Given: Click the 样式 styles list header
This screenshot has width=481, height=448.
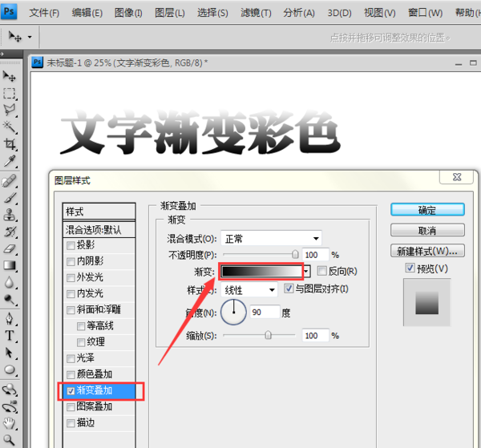Looking at the screenshot, I should pyautogui.click(x=99, y=212).
